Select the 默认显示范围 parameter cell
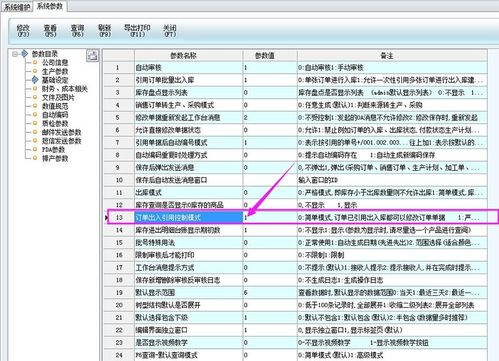Image resolution: width=499 pixels, height=361 pixels. (189, 292)
